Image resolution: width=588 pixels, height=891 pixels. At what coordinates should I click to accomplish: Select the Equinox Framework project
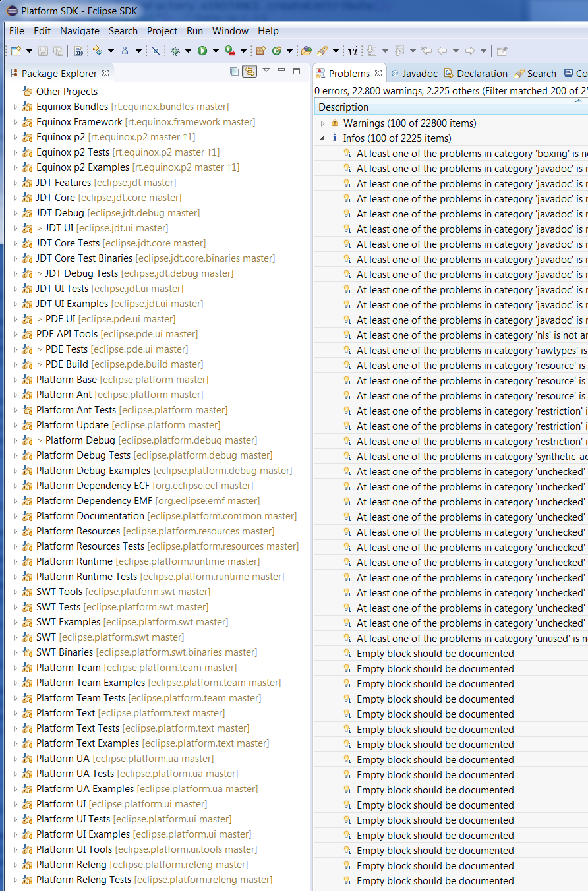146,122
